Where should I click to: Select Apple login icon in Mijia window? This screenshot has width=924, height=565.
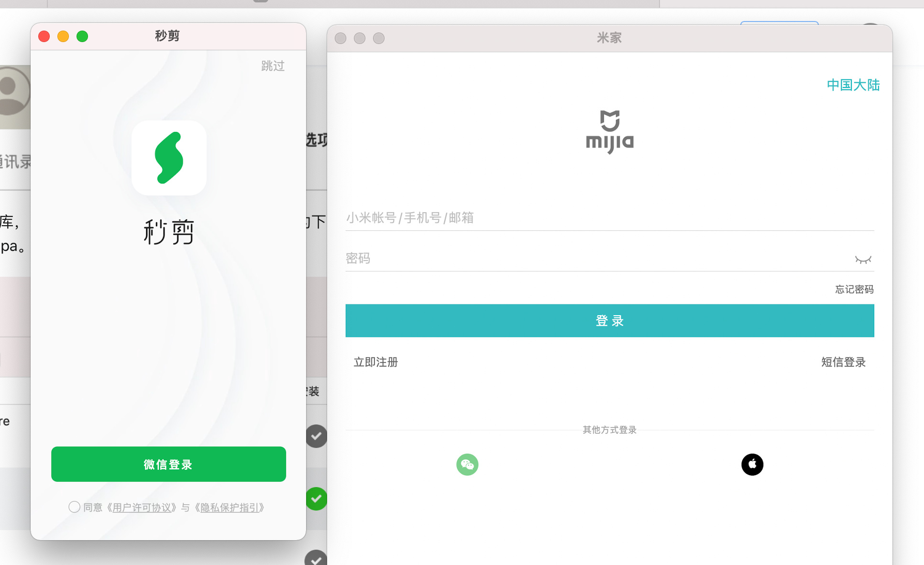pyautogui.click(x=752, y=464)
